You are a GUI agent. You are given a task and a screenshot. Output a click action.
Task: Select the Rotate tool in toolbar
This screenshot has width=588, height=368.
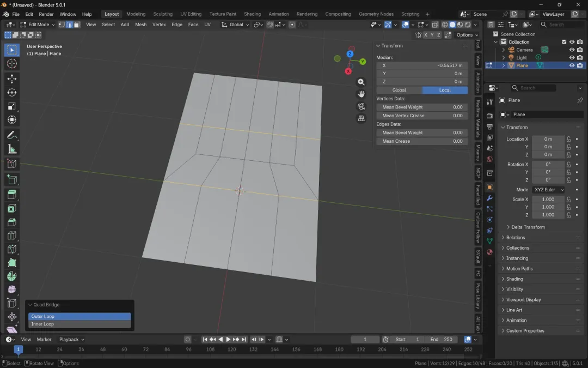click(11, 93)
